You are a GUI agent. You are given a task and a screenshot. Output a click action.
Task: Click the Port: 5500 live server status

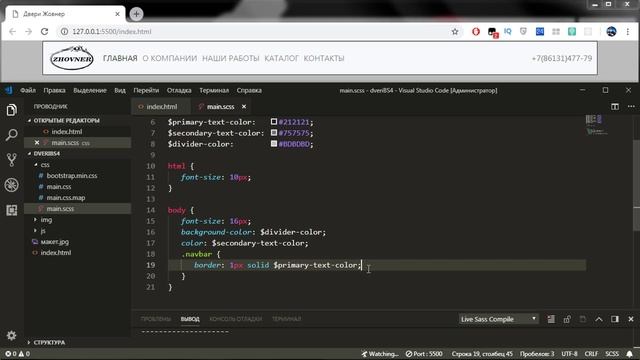click(x=424, y=353)
